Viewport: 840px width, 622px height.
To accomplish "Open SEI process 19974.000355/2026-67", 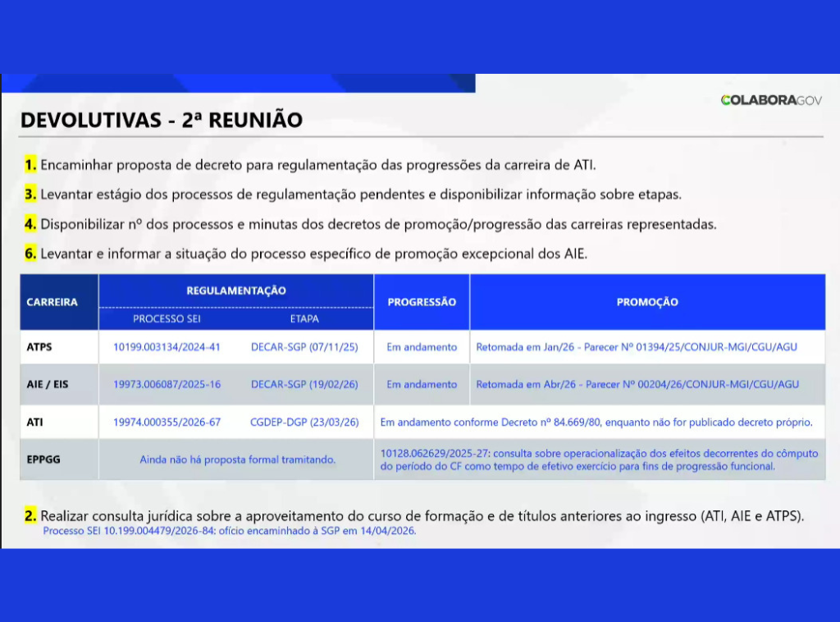I will (167, 423).
